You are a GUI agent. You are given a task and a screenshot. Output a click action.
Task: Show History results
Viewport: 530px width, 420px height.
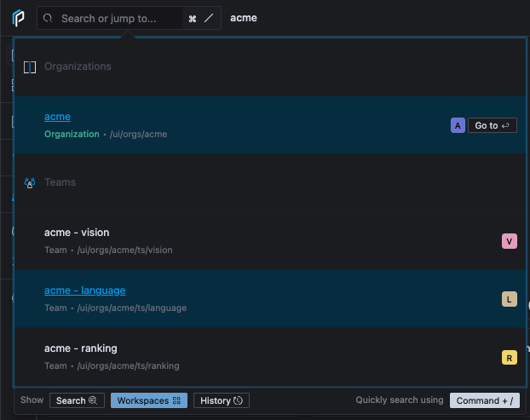coord(222,400)
